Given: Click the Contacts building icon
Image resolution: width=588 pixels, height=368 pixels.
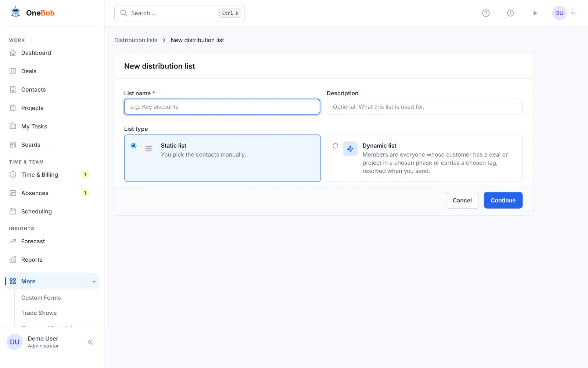Looking at the screenshot, I should (x=13, y=89).
